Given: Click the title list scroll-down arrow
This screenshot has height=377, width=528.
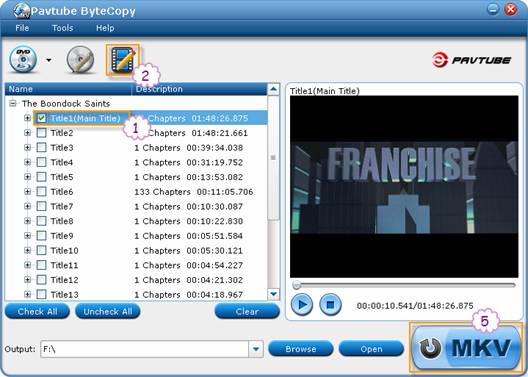Looking at the screenshot, I should [273, 294].
